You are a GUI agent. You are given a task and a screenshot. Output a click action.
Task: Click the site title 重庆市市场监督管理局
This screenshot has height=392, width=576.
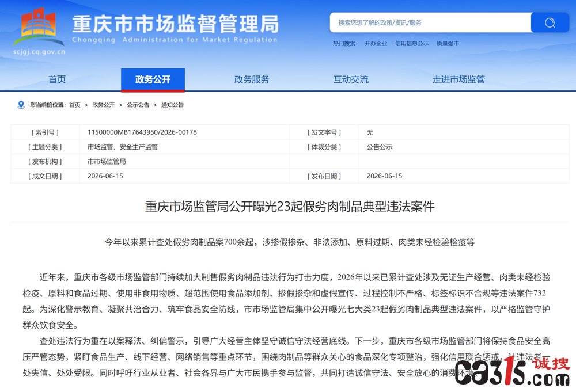pos(176,24)
